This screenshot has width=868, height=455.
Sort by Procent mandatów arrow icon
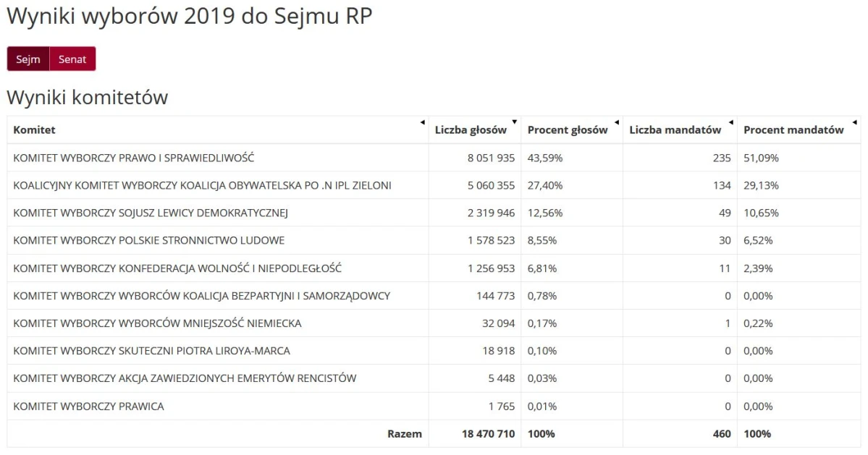pyautogui.click(x=855, y=122)
